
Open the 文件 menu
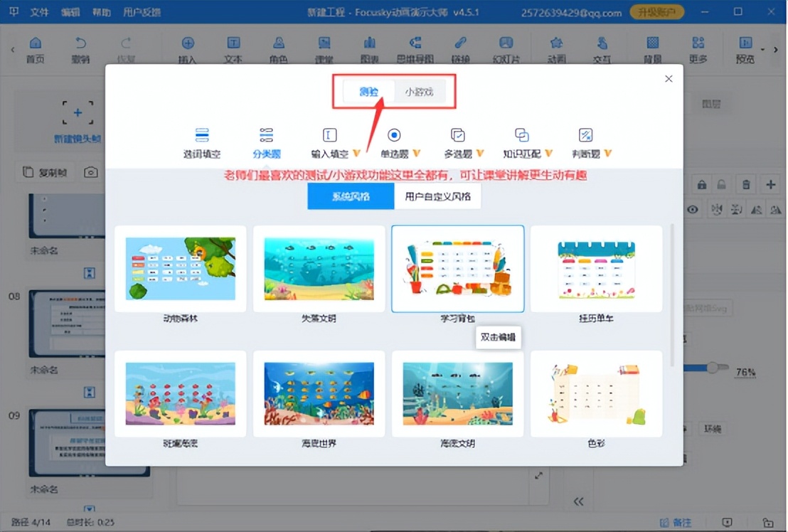(x=39, y=11)
